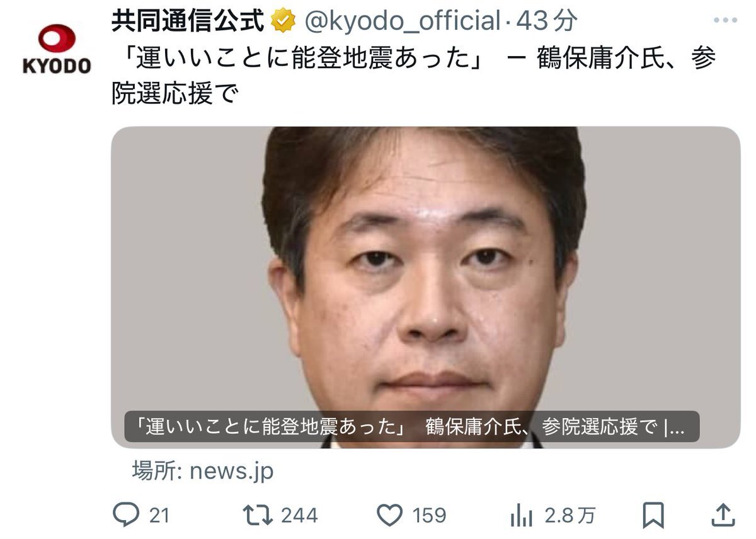The height and width of the screenshot is (539, 756).
Task: Tap the repost arrows icon
Action: [258, 516]
